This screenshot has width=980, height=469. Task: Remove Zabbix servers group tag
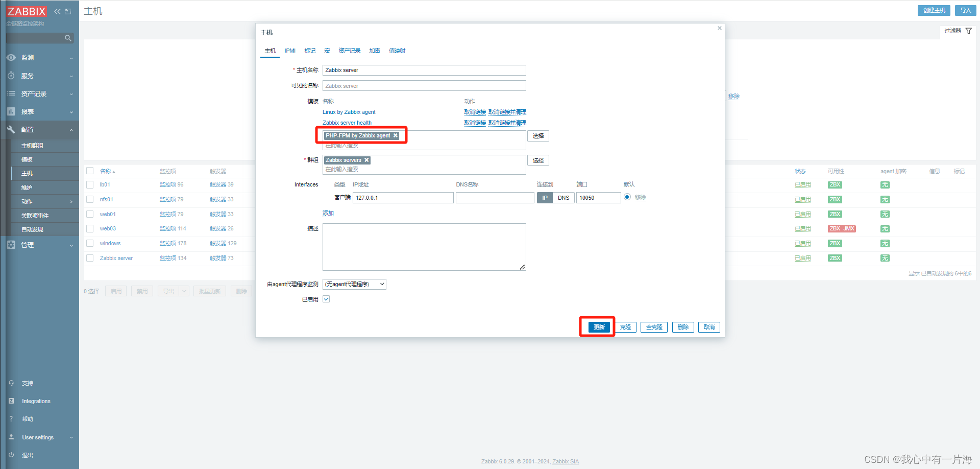click(x=366, y=160)
